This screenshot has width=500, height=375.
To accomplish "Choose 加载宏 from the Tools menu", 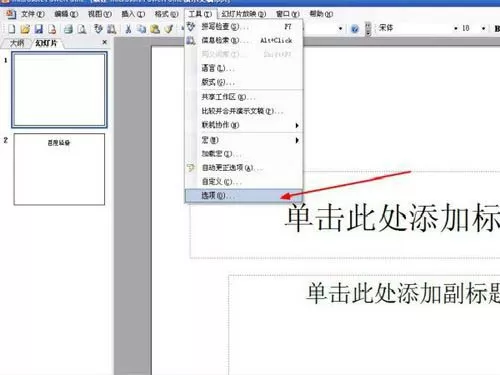I will coord(244,154).
